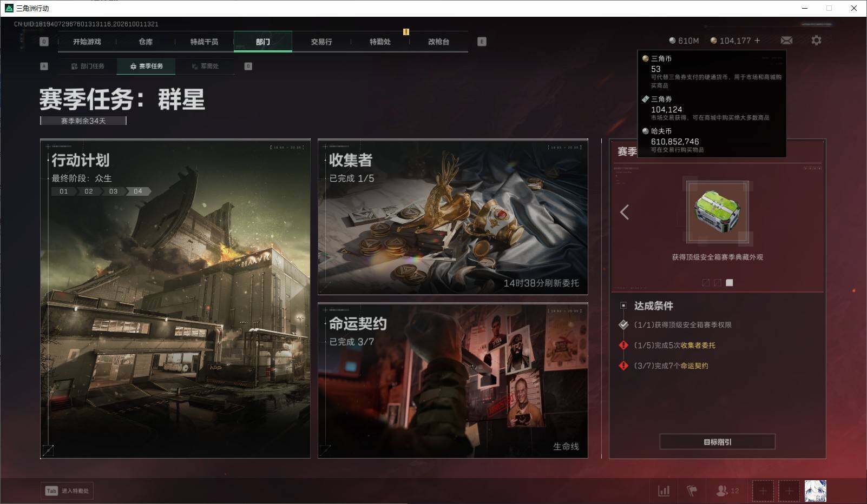Click the 赛季剩余34天 label
867x504 pixels.
pyautogui.click(x=83, y=121)
